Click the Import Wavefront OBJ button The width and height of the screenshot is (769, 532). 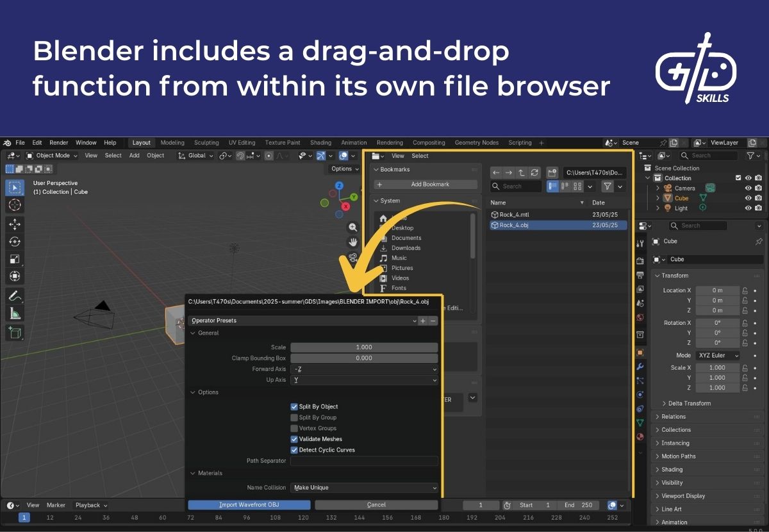pos(249,505)
